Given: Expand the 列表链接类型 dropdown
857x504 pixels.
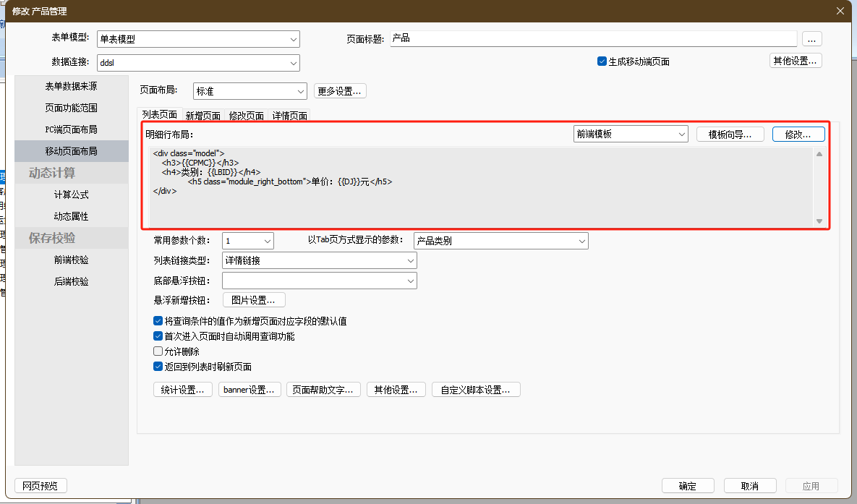Looking at the screenshot, I should [319, 260].
